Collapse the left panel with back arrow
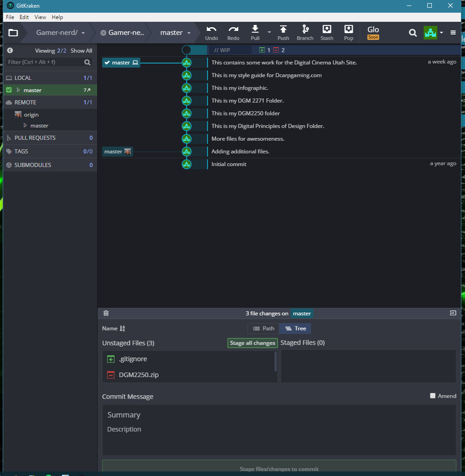Screen dimensions: 465x476 [10, 50]
